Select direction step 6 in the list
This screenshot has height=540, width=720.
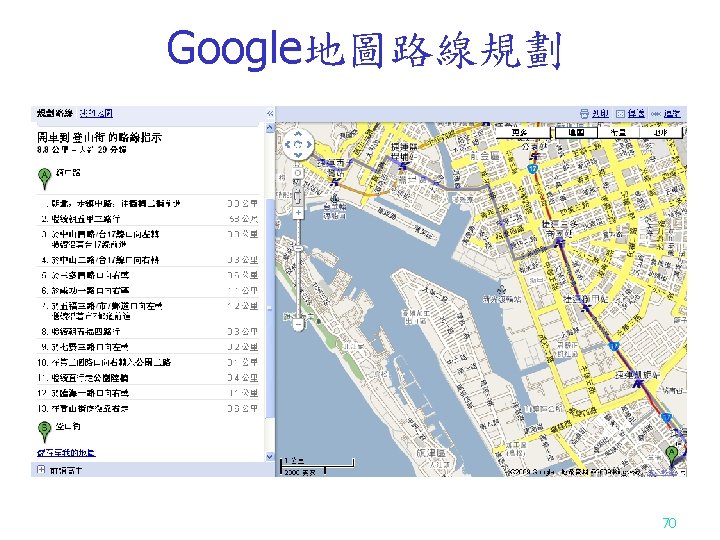point(147,290)
